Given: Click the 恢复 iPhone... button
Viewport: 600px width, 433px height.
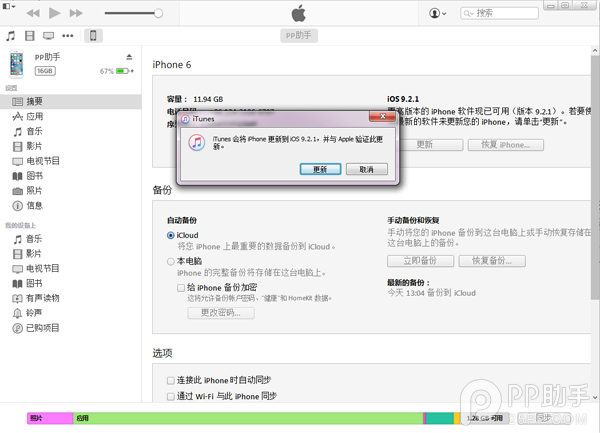Looking at the screenshot, I should click(x=505, y=145).
